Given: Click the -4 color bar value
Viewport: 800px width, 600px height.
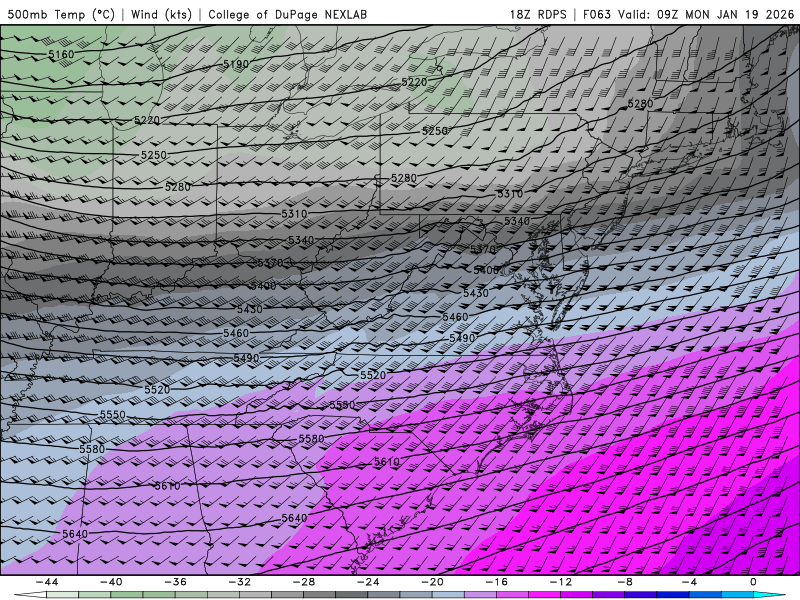Looking at the screenshot, I should tap(689, 582).
